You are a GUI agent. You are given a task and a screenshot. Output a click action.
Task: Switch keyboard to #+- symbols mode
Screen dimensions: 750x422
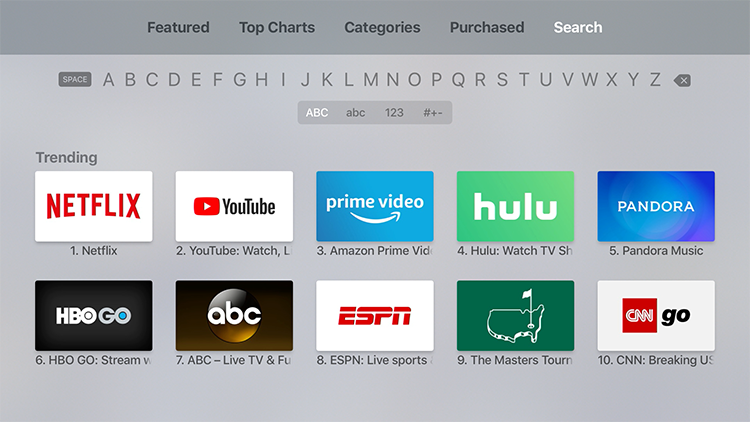433,113
